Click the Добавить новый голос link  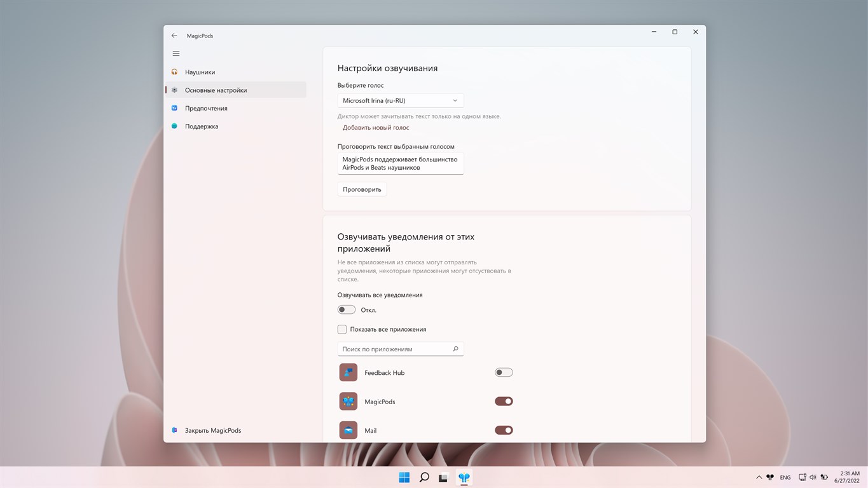(x=376, y=128)
